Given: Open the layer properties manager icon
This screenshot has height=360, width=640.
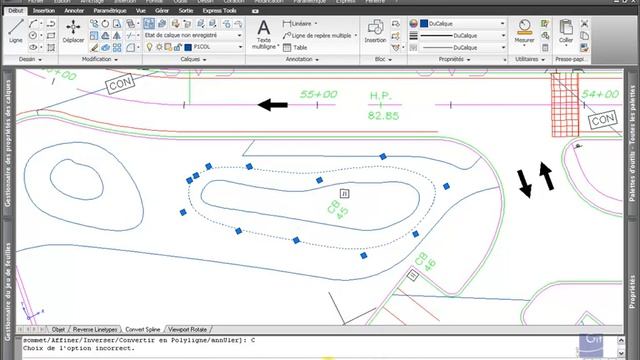Looking at the screenshot, I should click(149, 23).
